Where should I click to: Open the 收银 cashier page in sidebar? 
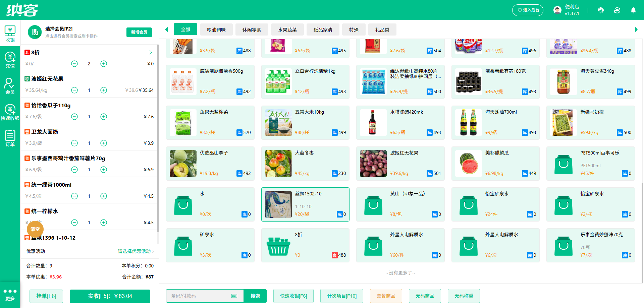[10, 34]
